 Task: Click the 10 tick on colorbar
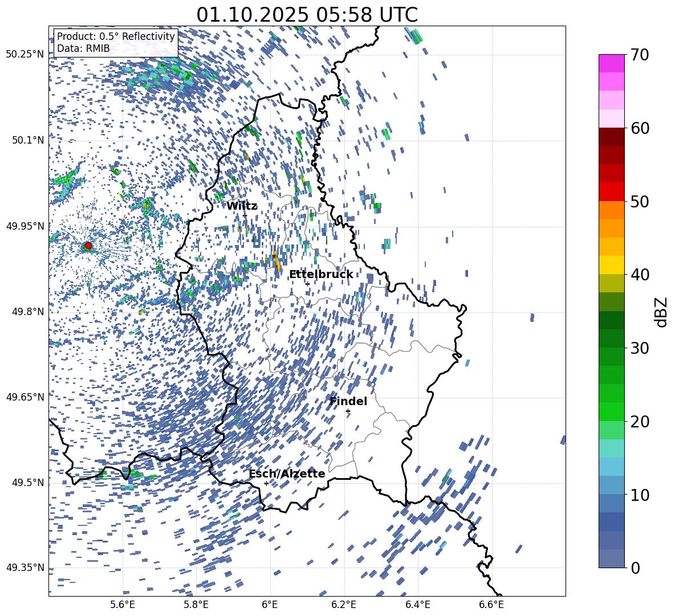(640, 495)
